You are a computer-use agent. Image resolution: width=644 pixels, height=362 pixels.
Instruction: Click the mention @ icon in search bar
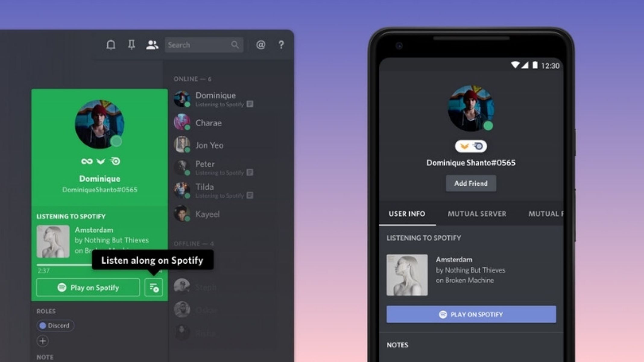pyautogui.click(x=261, y=45)
